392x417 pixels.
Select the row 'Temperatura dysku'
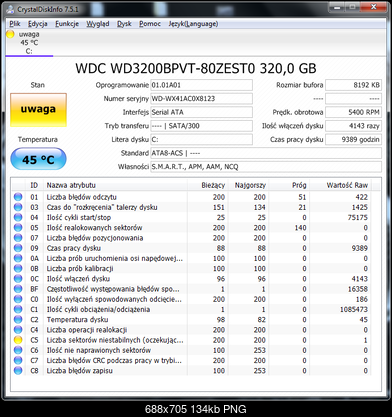[x=192, y=320]
